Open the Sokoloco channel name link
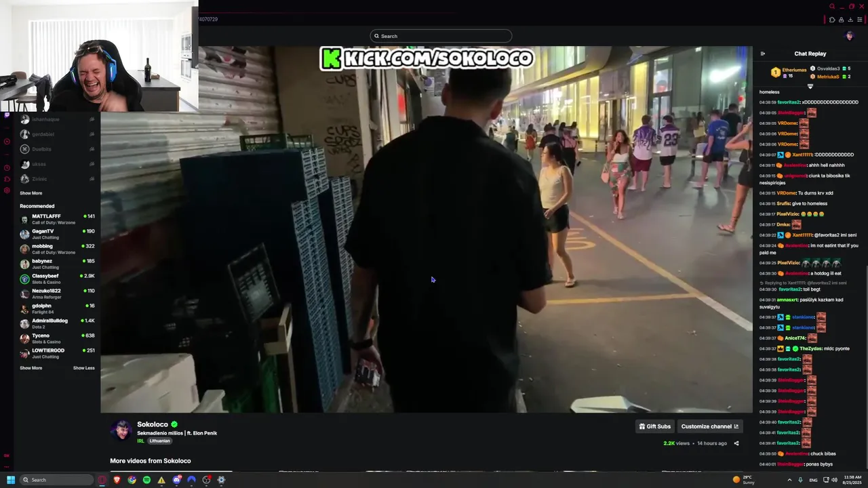868x488 pixels. point(153,424)
